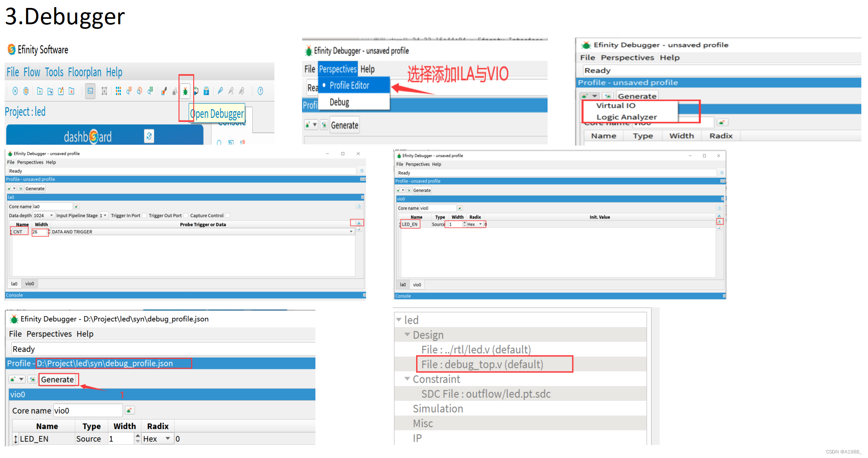Tick the Capture Control checkbox
This screenshot has width=868, height=458.
[x=228, y=216]
